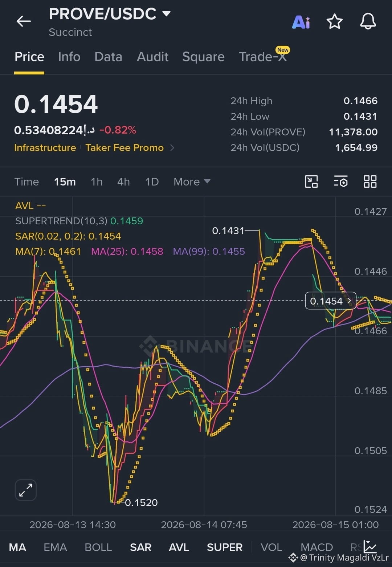Tap the back arrow icon
This screenshot has width=392, height=567.
coord(24,21)
